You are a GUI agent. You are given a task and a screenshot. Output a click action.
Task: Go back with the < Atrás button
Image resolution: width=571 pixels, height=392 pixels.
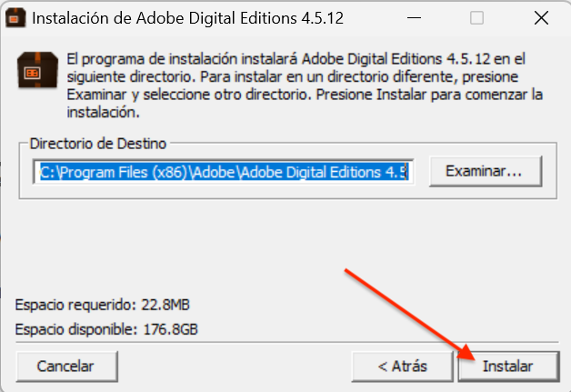click(x=403, y=367)
